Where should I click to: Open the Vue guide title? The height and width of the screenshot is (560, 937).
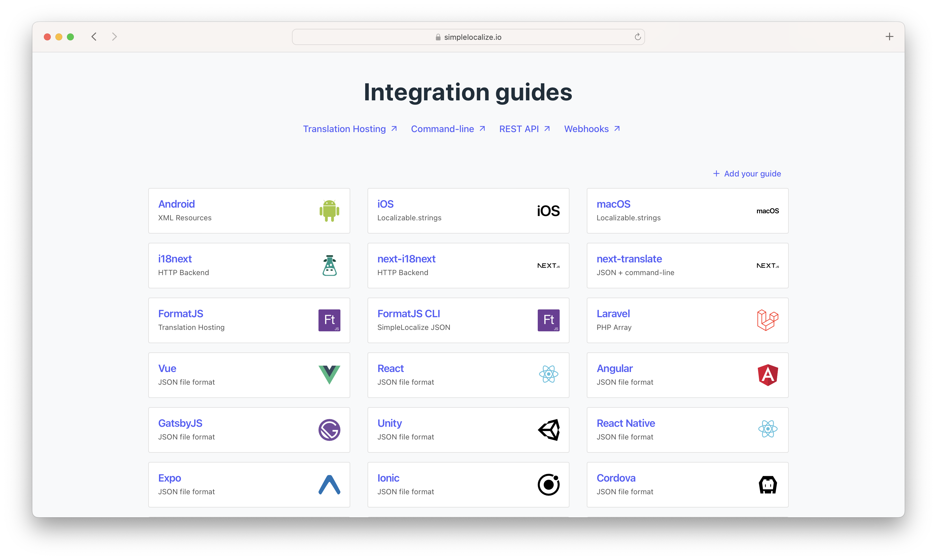167,368
